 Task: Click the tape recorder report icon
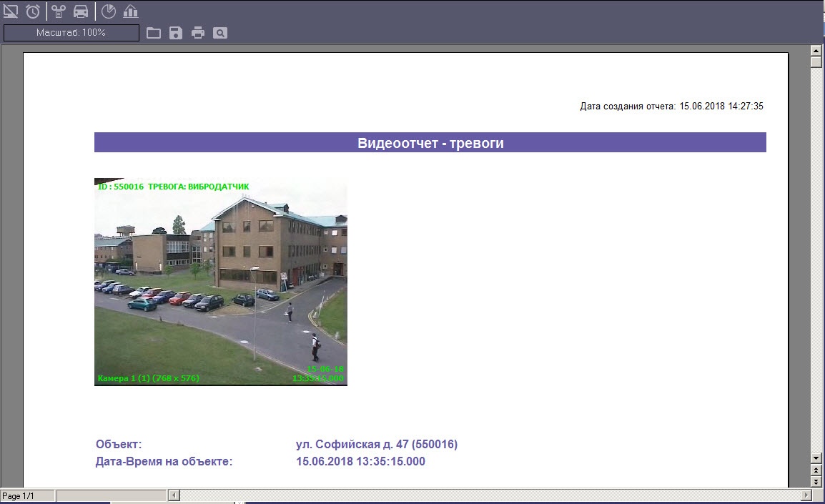59,11
